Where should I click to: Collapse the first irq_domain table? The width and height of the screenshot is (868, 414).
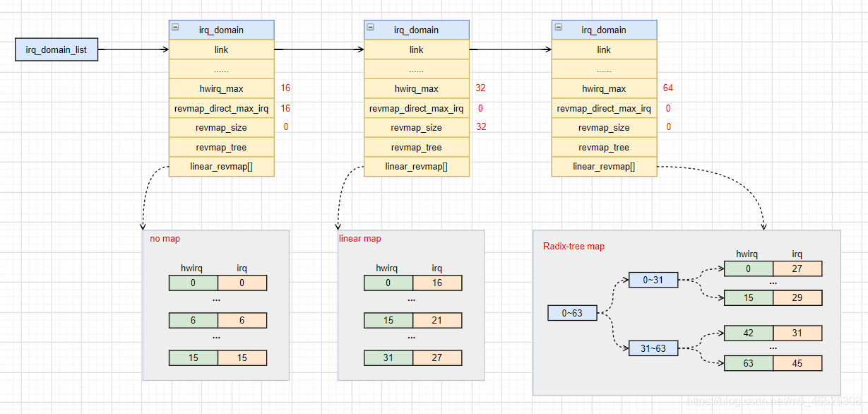click(x=175, y=27)
